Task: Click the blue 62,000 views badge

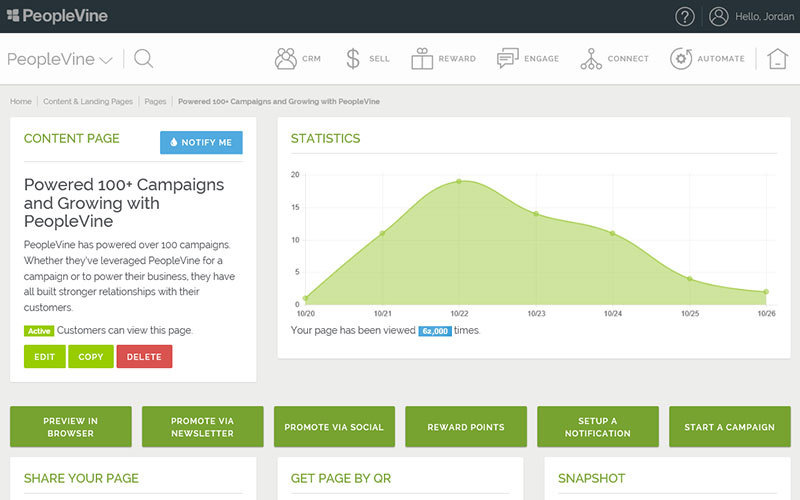Action: (x=435, y=331)
